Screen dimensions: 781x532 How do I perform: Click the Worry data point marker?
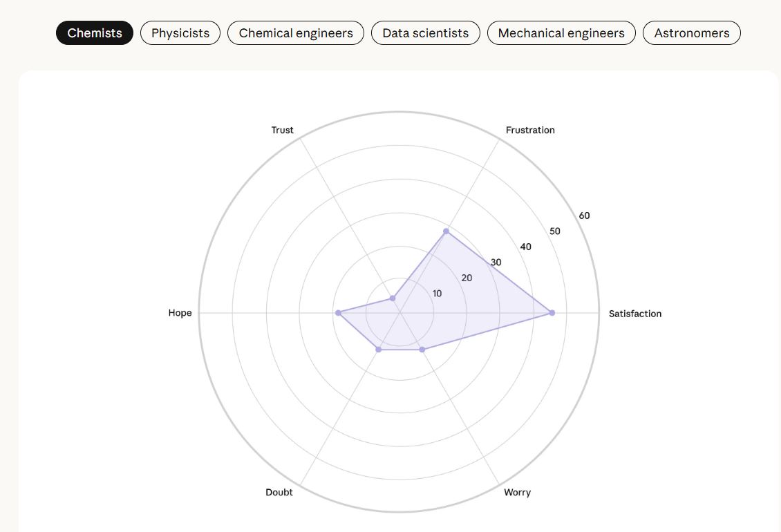[x=422, y=350]
